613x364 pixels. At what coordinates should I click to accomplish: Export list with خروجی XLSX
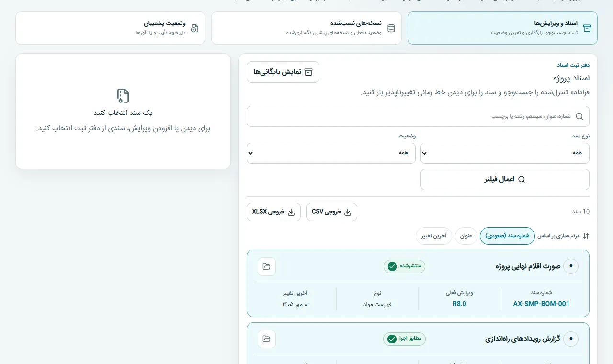[x=273, y=212]
